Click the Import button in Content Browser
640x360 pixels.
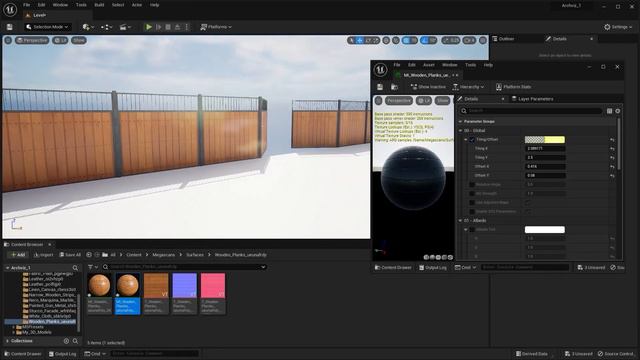point(43,255)
